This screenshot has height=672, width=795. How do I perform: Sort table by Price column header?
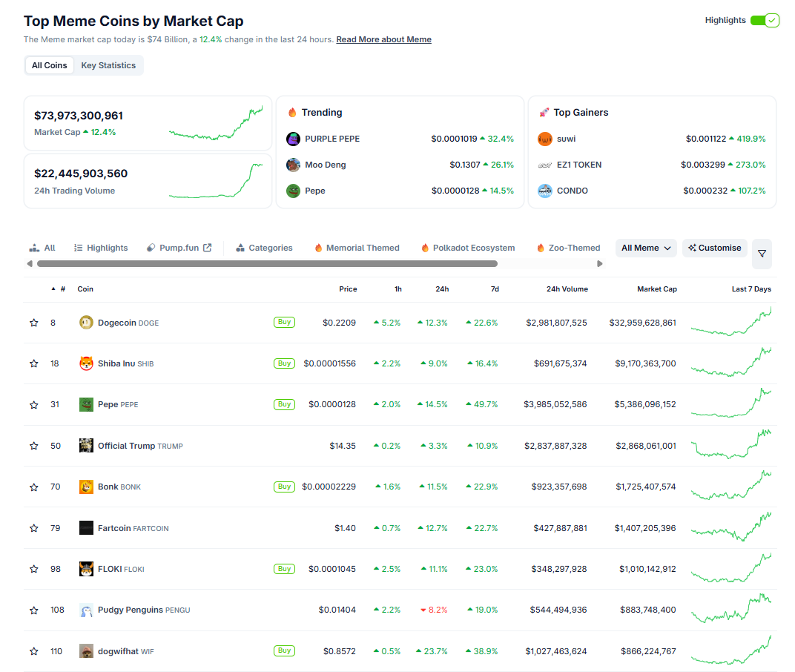(348, 289)
